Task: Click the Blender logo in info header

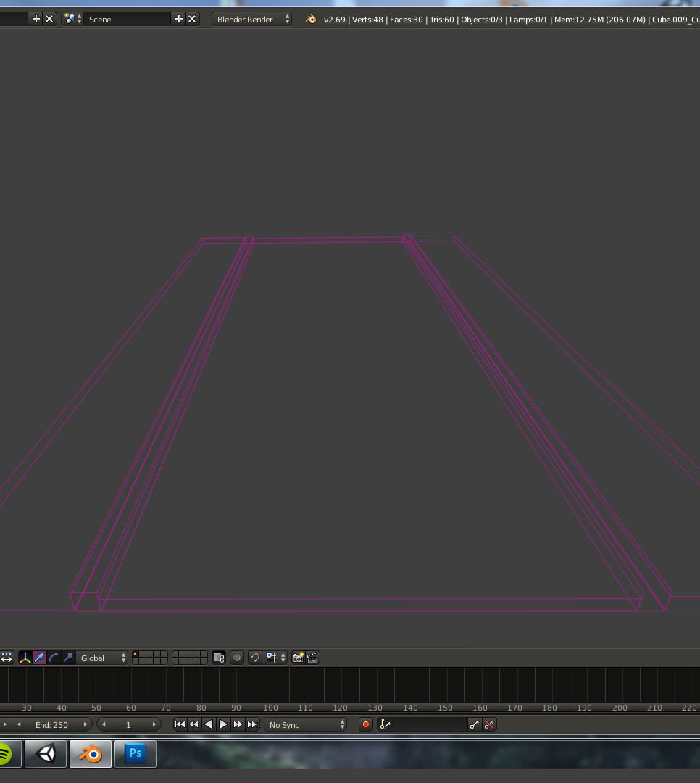Action: 311,19
